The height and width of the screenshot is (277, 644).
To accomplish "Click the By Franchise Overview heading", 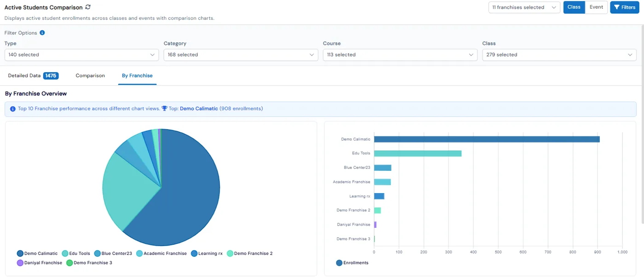I will [x=36, y=94].
